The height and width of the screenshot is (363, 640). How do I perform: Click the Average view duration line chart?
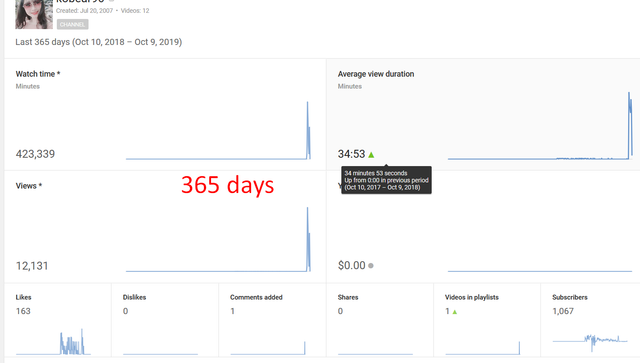(540, 125)
